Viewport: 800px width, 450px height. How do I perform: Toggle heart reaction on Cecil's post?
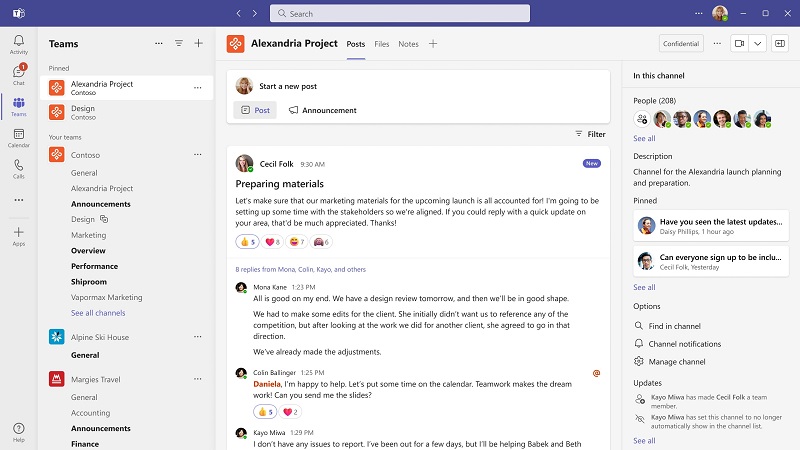pyautogui.click(x=272, y=242)
